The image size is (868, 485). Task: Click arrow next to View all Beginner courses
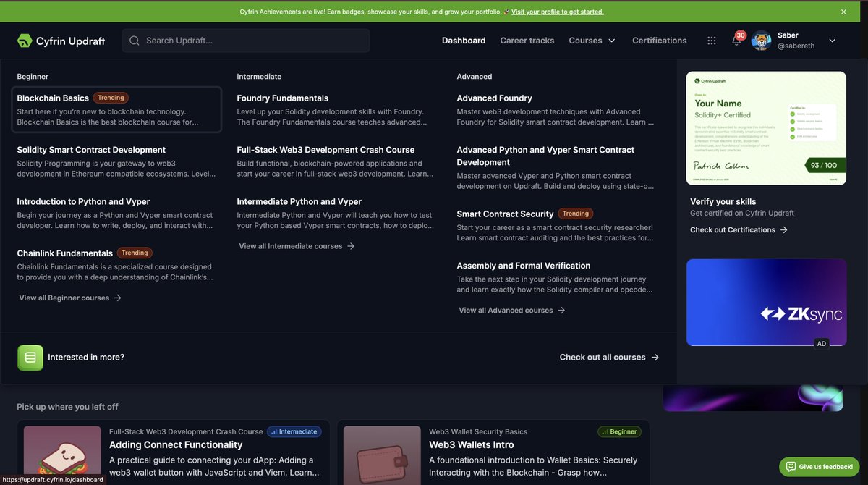pyautogui.click(x=117, y=298)
